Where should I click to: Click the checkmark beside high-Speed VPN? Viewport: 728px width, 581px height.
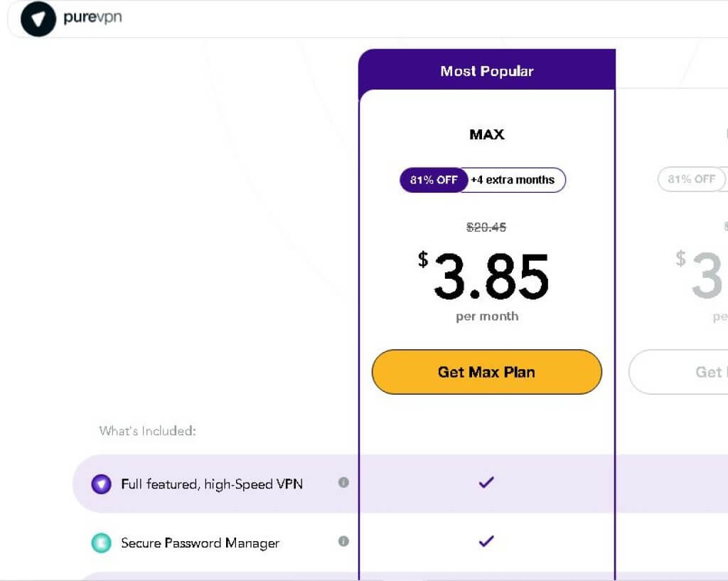(486, 482)
